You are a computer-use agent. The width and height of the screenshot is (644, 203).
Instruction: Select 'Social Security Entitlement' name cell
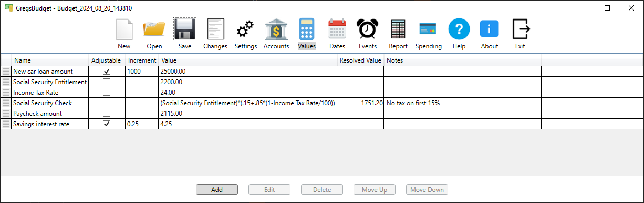tap(50, 82)
